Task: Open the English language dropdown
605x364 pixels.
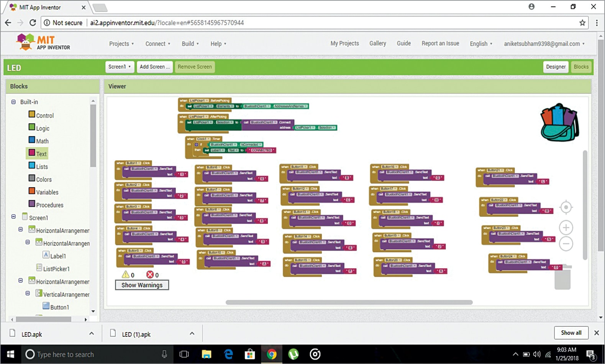Action: (x=481, y=44)
